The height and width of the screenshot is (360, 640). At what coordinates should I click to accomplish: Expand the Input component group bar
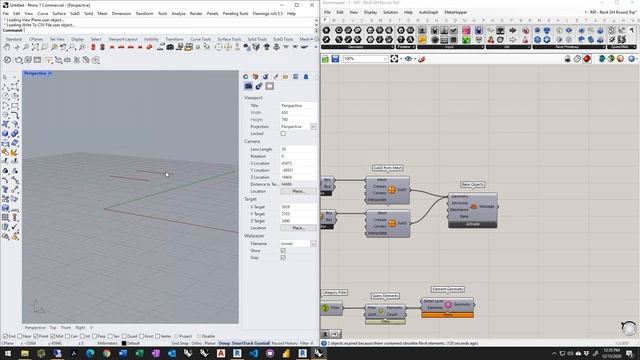[450, 47]
